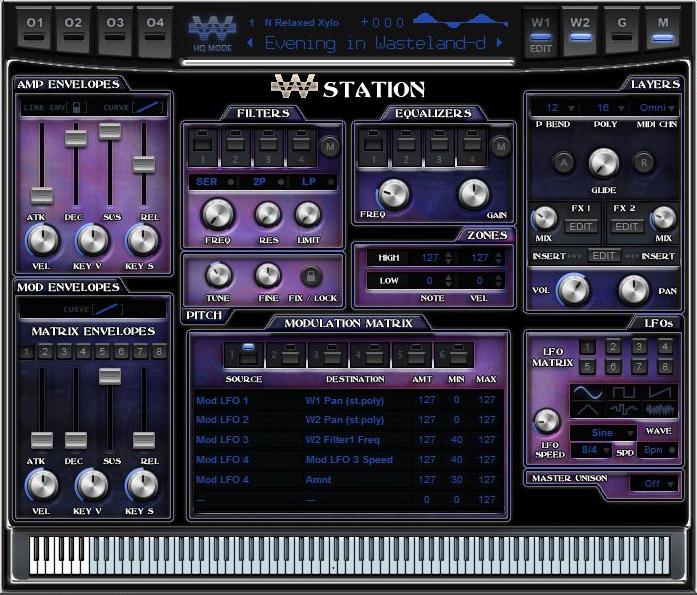Select LFO matrix slot 4
Screen dimensions: 697x595
(665, 347)
